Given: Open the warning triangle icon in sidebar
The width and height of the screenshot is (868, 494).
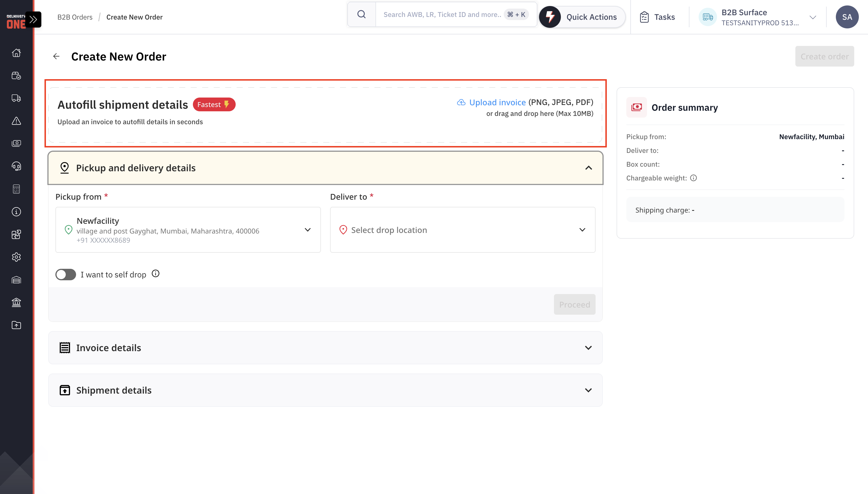Looking at the screenshot, I should (16, 121).
